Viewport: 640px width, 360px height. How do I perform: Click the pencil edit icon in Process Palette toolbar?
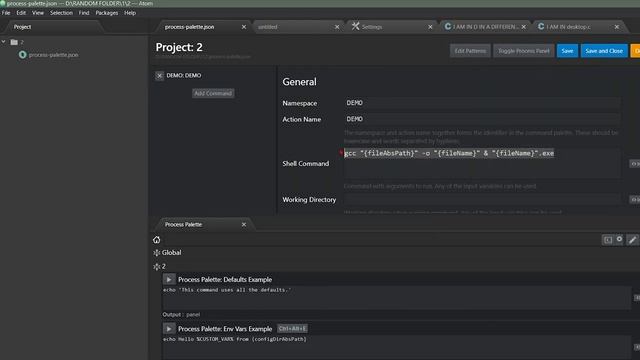point(633,240)
